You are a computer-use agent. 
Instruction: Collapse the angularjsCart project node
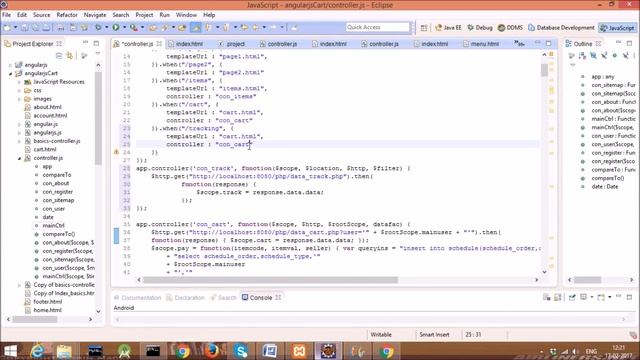point(11,73)
